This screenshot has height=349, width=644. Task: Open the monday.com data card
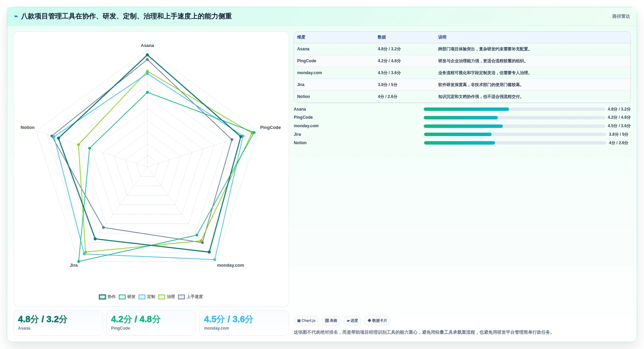tap(244, 323)
